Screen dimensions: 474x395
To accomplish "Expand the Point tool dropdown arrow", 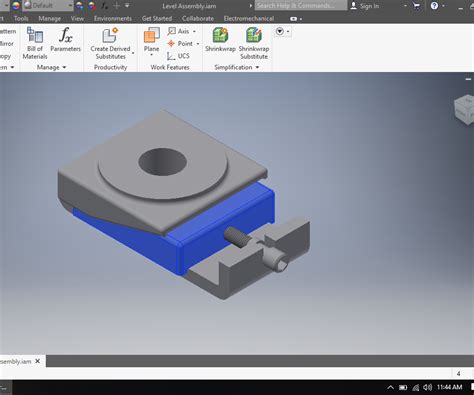I will (x=198, y=44).
